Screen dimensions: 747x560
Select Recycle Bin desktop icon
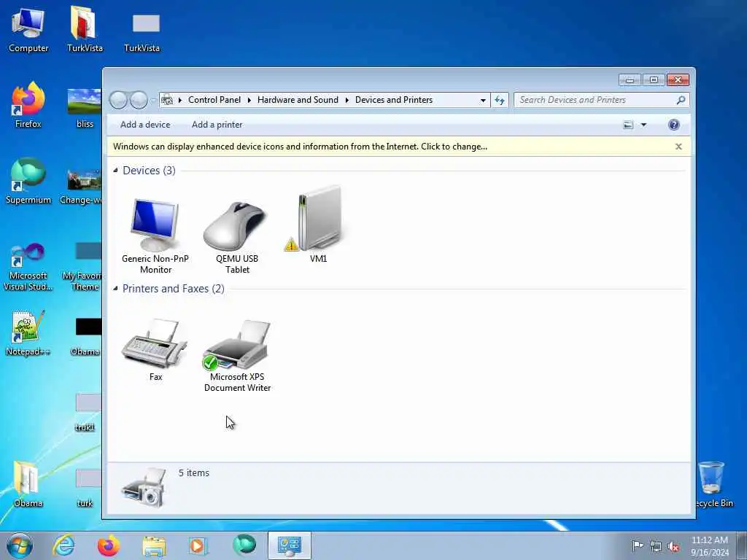[713, 484]
